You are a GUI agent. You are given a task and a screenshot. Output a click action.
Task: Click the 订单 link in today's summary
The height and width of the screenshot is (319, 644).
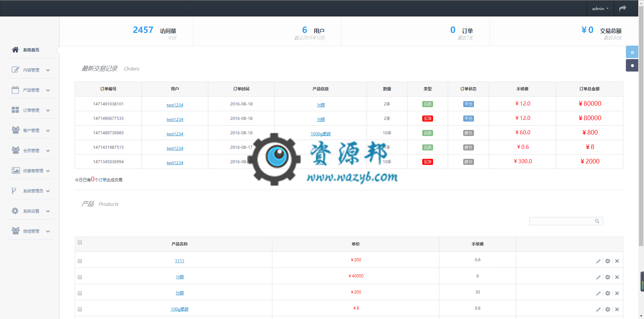pyautogui.click(x=102, y=180)
